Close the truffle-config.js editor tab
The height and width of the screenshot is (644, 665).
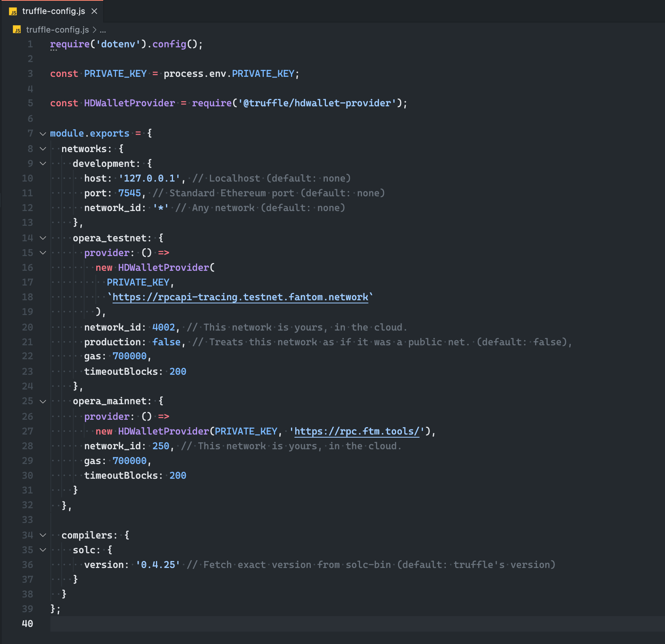tap(94, 11)
